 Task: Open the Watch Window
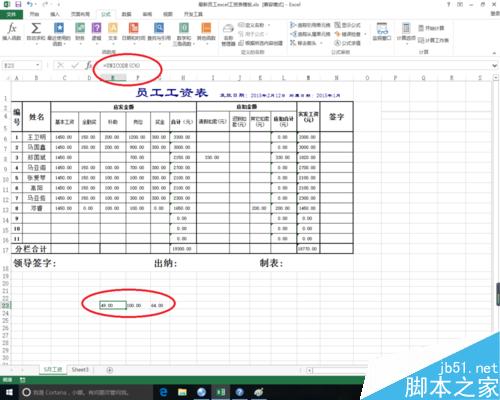pos(382,32)
